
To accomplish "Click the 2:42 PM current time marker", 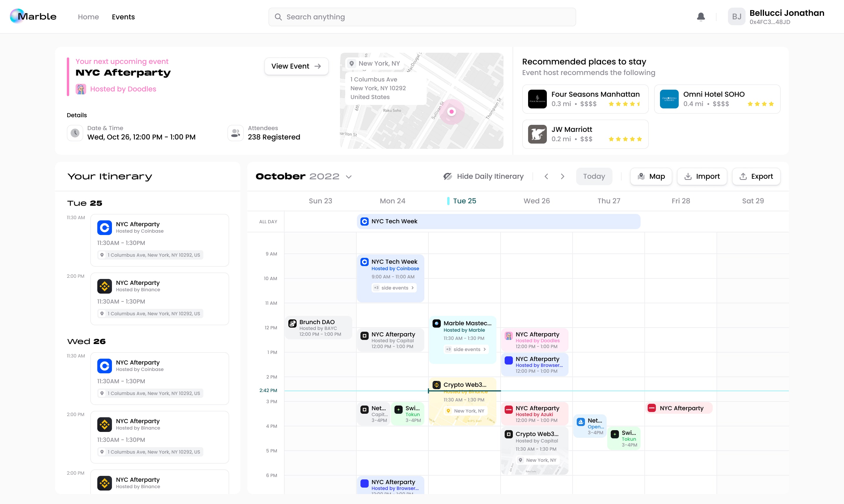I will point(268,390).
